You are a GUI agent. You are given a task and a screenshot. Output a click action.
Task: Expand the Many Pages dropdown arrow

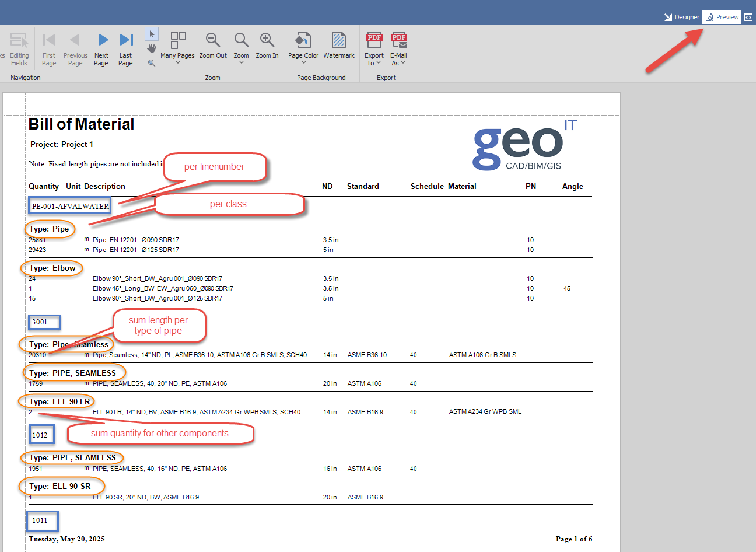coord(178,62)
